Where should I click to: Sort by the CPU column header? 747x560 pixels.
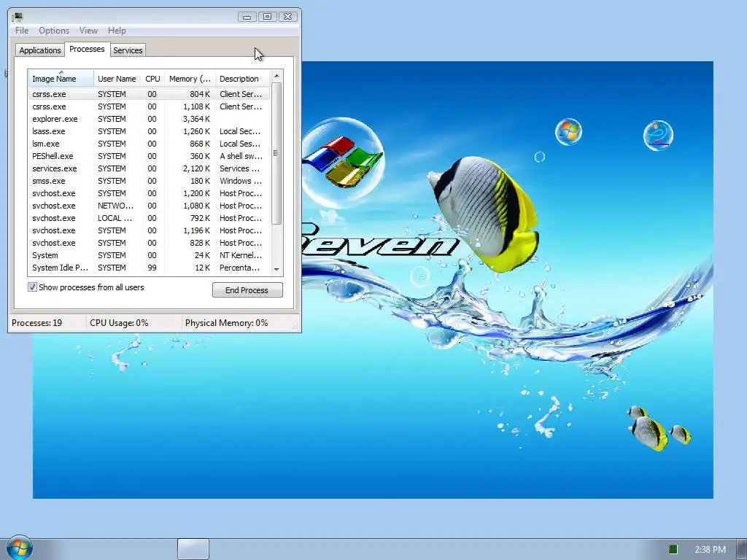[x=152, y=79]
